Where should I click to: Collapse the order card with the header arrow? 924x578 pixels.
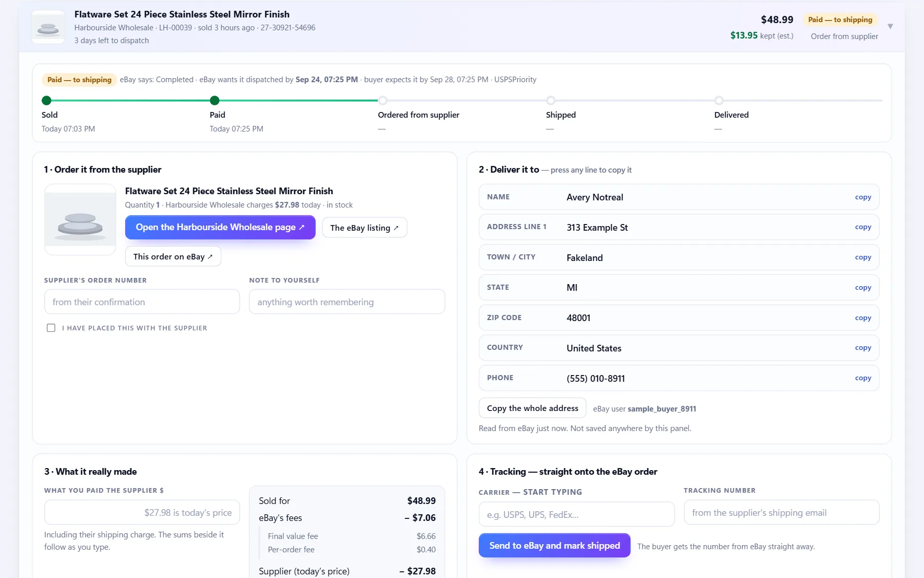point(890,26)
